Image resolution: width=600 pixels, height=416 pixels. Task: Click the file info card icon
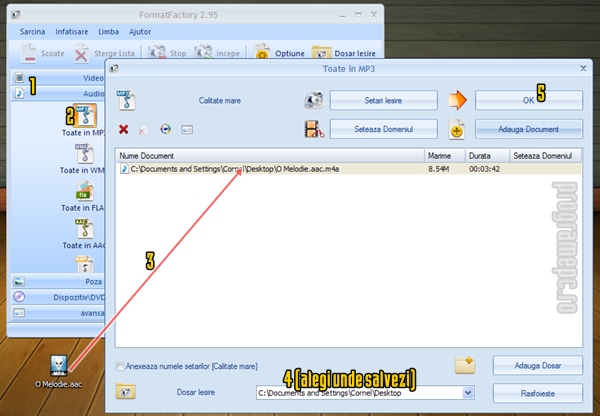[x=187, y=130]
